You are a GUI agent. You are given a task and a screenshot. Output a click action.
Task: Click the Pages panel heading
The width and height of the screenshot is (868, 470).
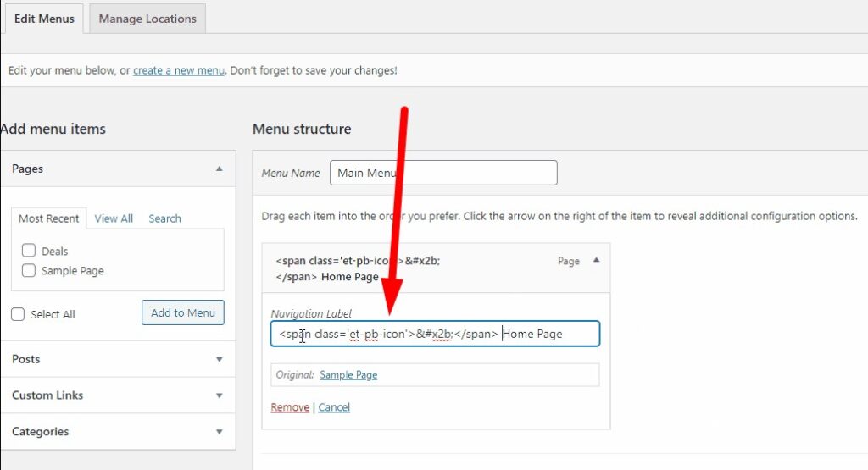coord(28,169)
